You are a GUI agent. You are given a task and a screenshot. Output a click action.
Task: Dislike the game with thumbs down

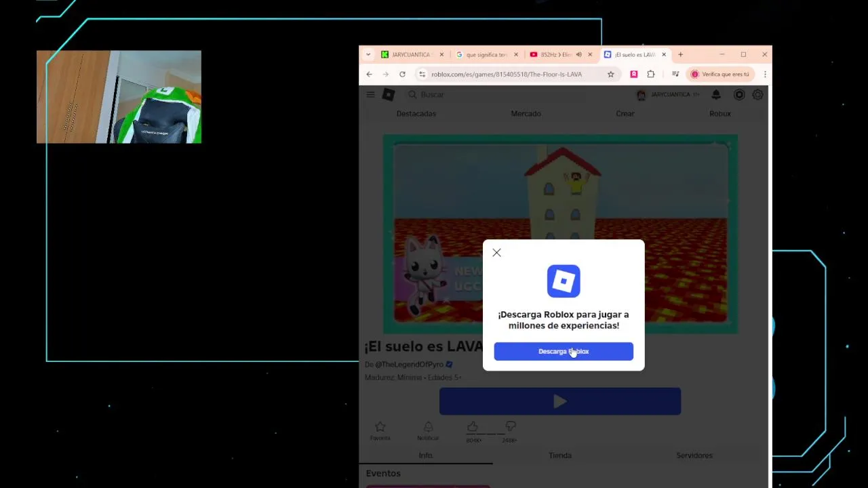tap(510, 426)
